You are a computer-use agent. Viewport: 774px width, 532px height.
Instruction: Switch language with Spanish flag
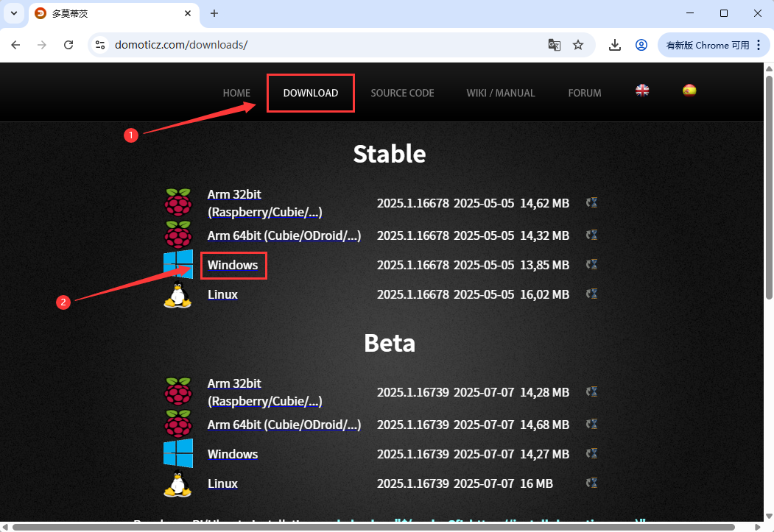point(689,91)
